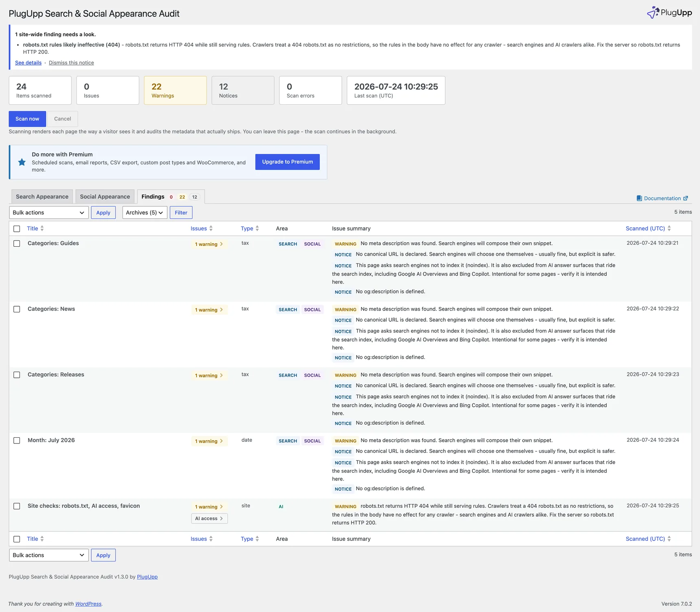
Task: Click the Documentation book icon
Action: point(639,198)
